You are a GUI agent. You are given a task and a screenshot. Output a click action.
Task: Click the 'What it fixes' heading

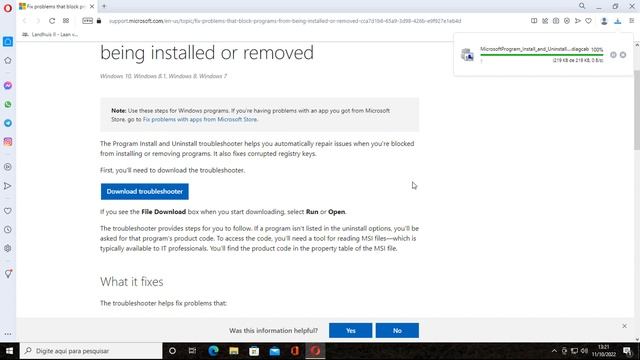coord(132,282)
